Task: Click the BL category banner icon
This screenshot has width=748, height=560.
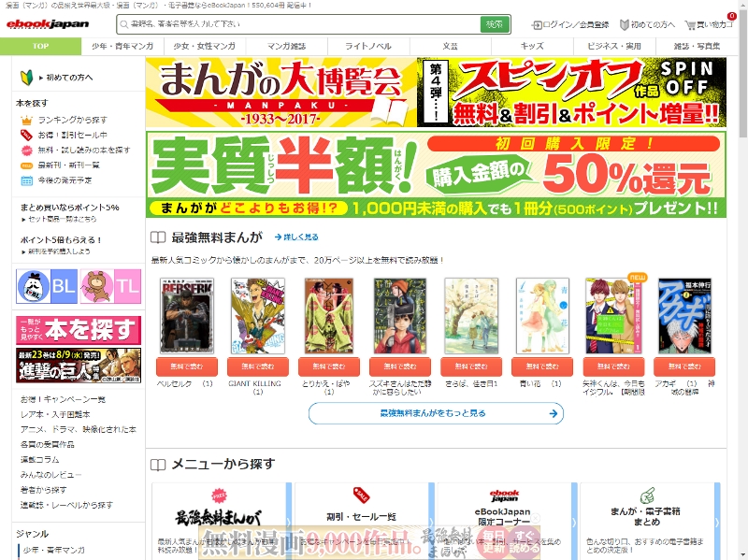Action: (x=47, y=286)
